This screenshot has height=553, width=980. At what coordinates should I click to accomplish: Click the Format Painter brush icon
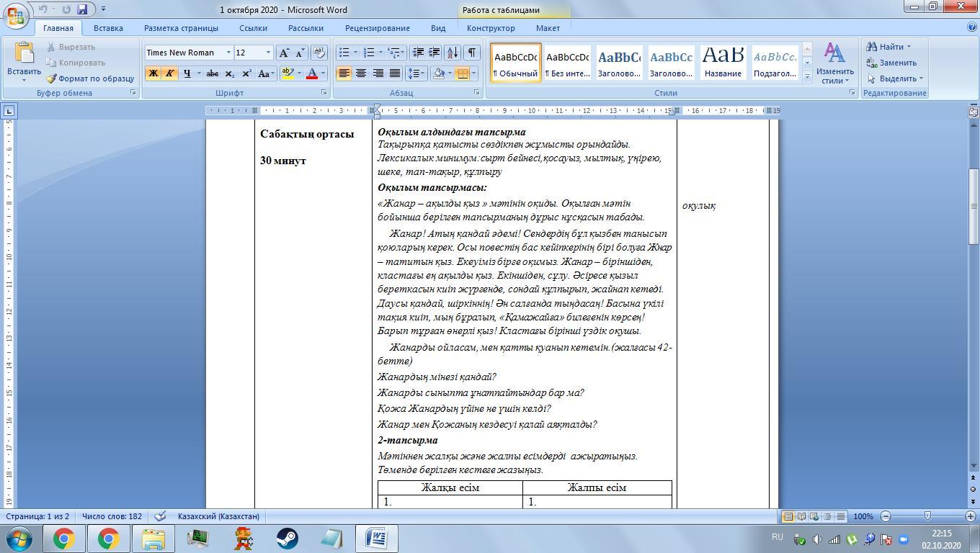[x=52, y=78]
